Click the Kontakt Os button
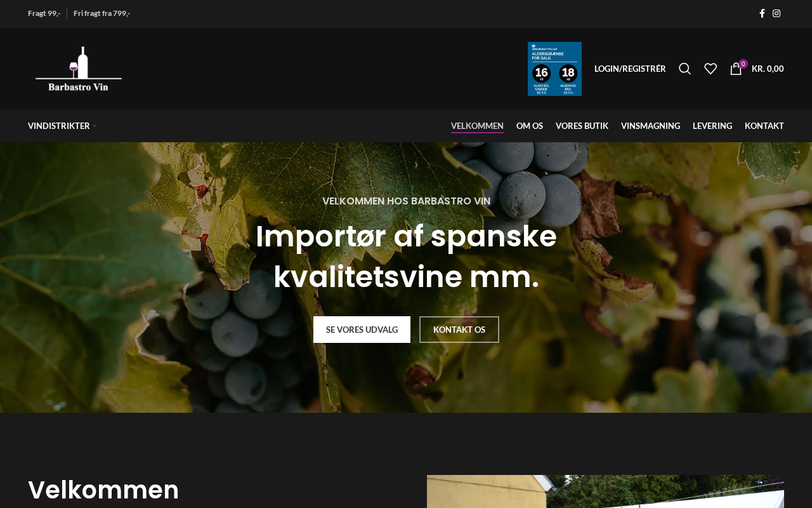This screenshot has width=812, height=508. coord(459,330)
